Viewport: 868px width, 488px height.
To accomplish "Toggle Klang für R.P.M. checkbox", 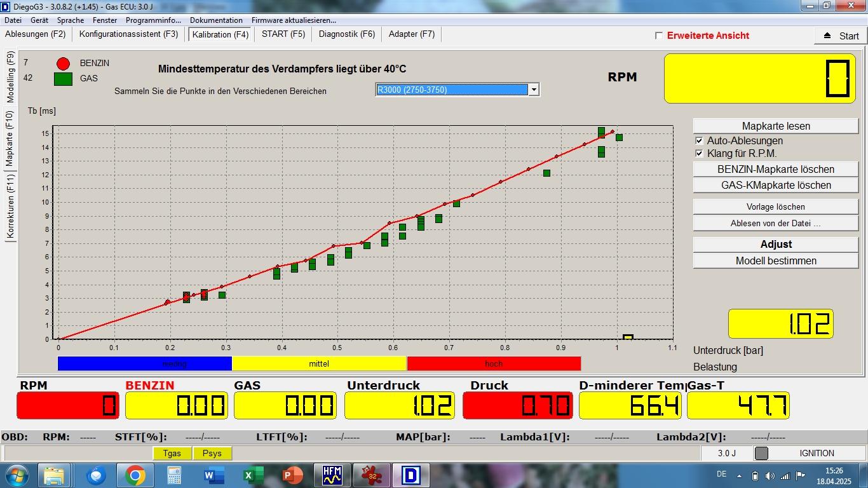I will [x=699, y=153].
